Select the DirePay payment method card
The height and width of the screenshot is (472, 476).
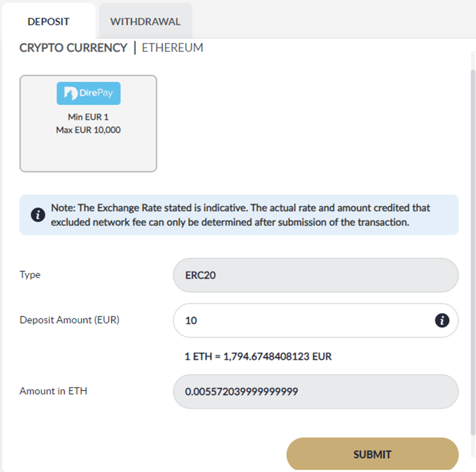pyautogui.click(x=88, y=123)
